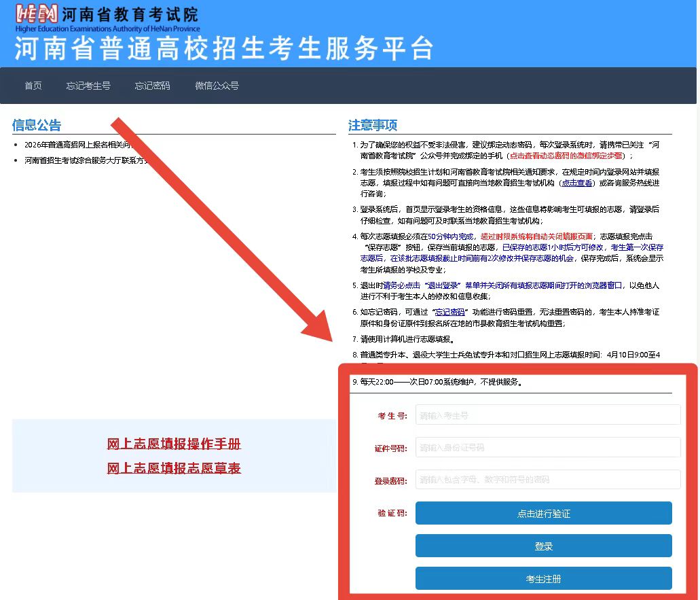Go to the 首页 navigation item

[33, 86]
